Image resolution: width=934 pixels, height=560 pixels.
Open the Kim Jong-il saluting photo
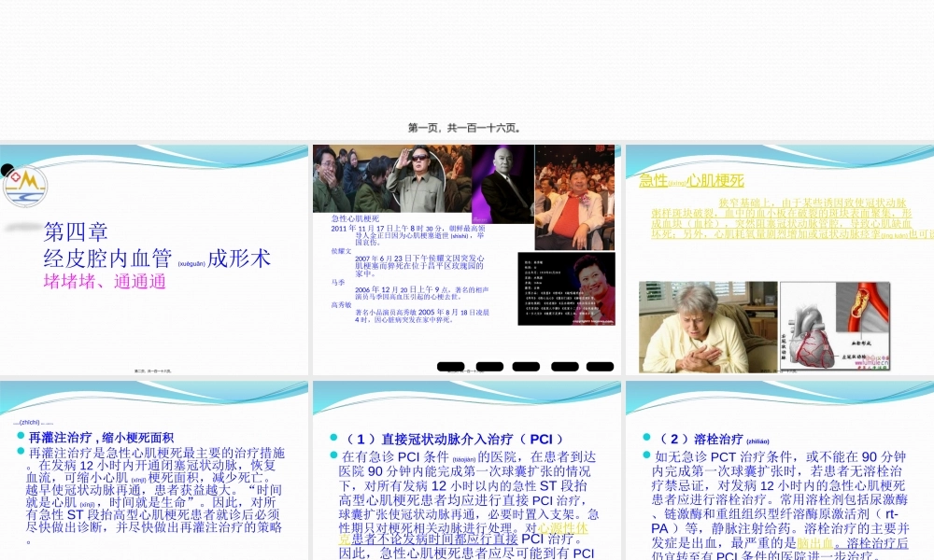pyautogui.click(x=419, y=174)
